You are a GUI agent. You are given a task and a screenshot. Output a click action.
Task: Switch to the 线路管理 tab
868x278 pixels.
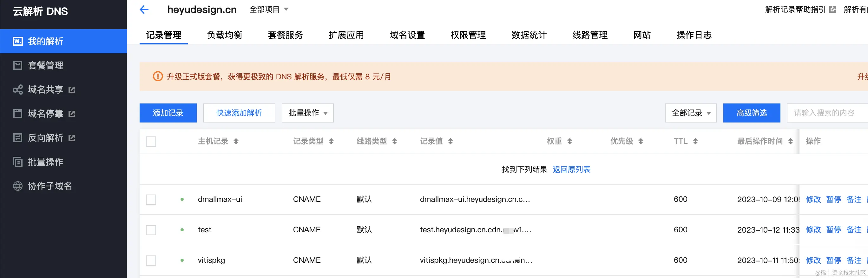click(x=590, y=35)
